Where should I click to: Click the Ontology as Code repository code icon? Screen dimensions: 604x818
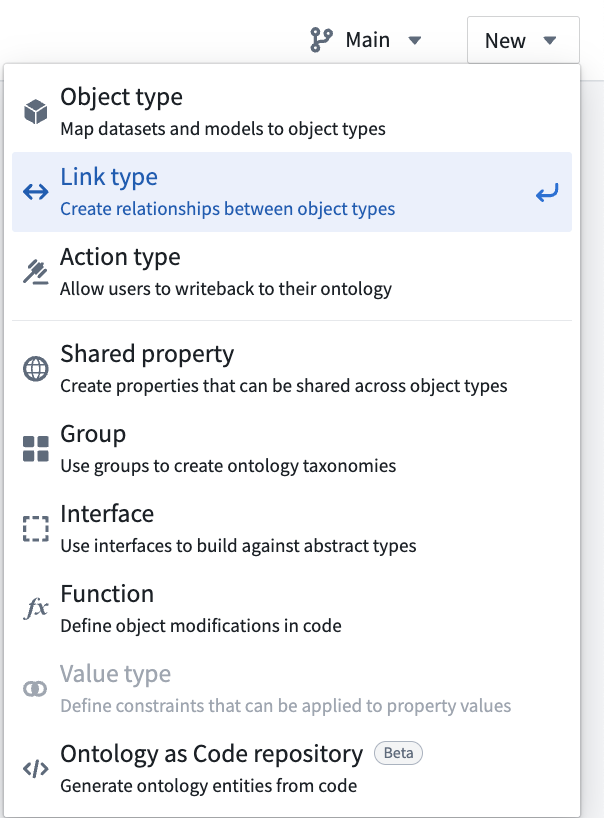35,768
